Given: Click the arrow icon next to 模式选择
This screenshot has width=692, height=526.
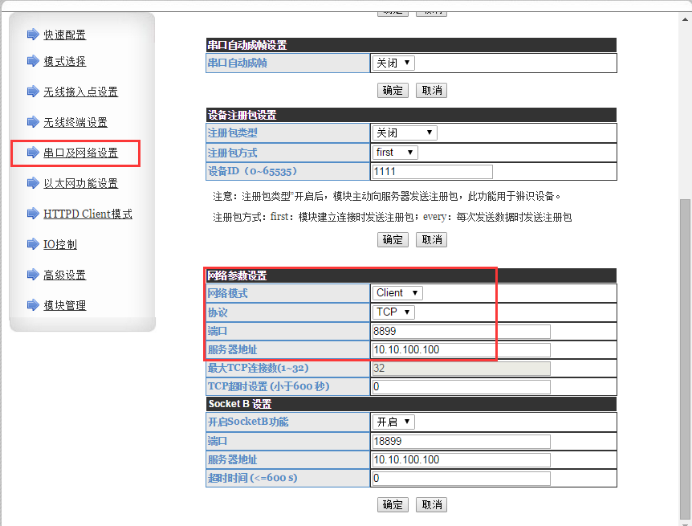Looking at the screenshot, I should [33, 61].
